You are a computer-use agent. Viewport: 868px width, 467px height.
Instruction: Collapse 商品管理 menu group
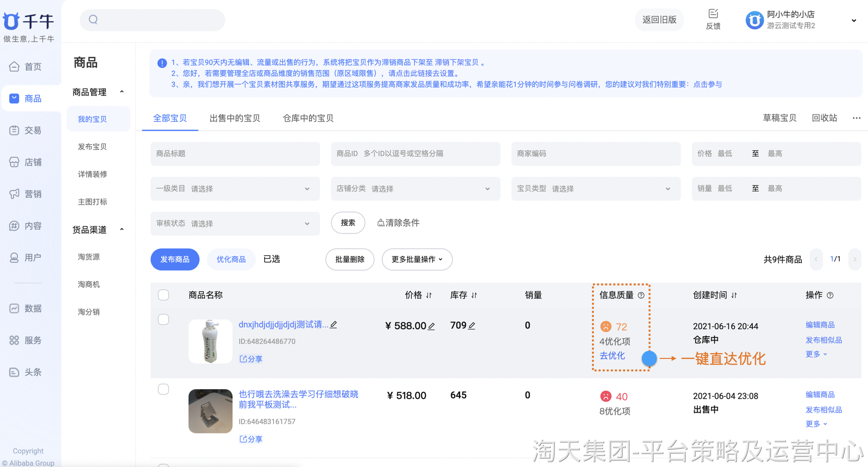(122, 92)
